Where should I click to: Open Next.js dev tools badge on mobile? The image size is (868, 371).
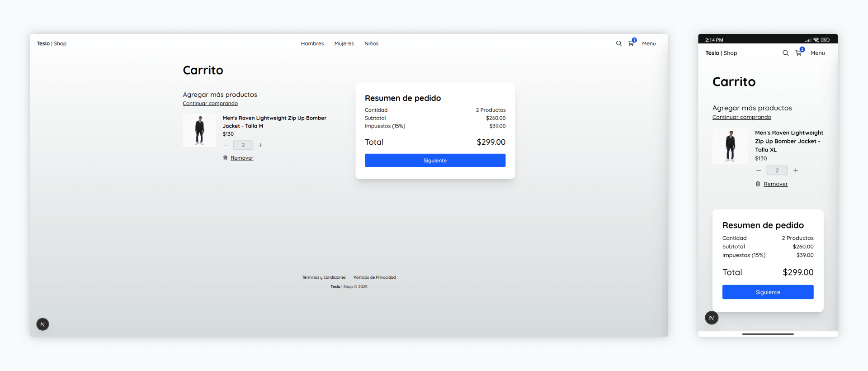pos(712,318)
